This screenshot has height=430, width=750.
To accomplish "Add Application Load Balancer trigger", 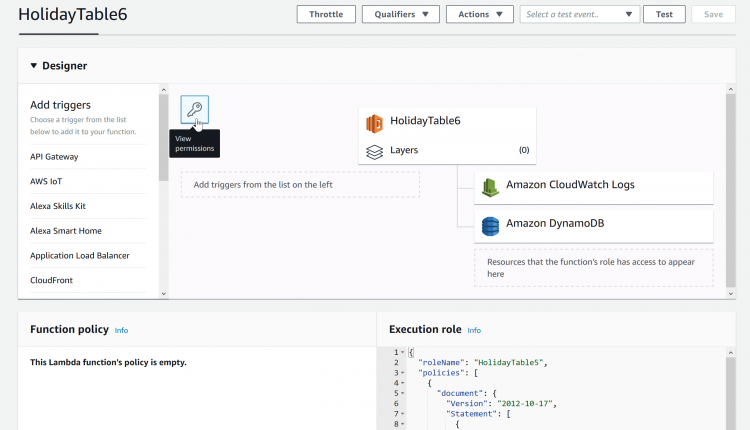I will 80,255.
